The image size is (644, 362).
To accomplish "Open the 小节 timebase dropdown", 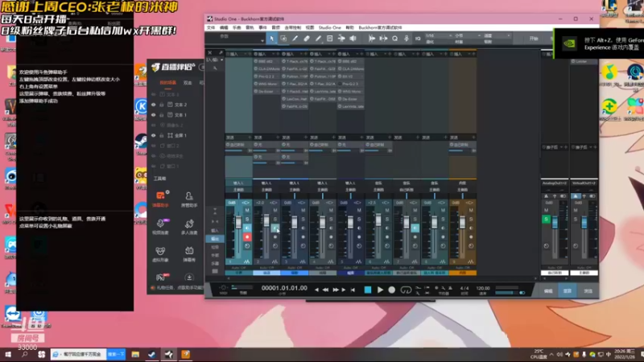I will point(468,35).
